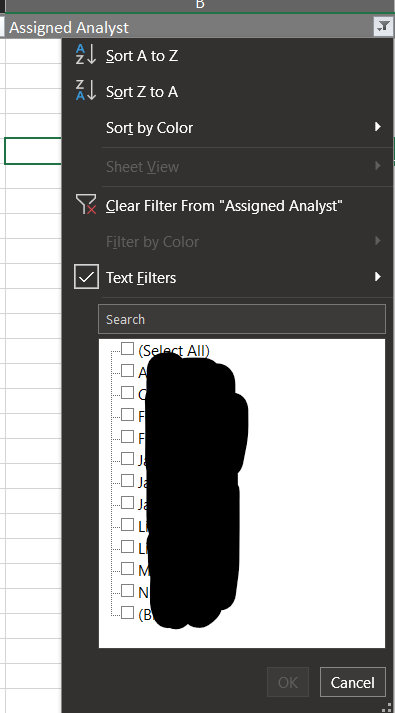This screenshot has width=395, height=713.
Task: Click the Sort Z to A icon
Action: [86, 90]
